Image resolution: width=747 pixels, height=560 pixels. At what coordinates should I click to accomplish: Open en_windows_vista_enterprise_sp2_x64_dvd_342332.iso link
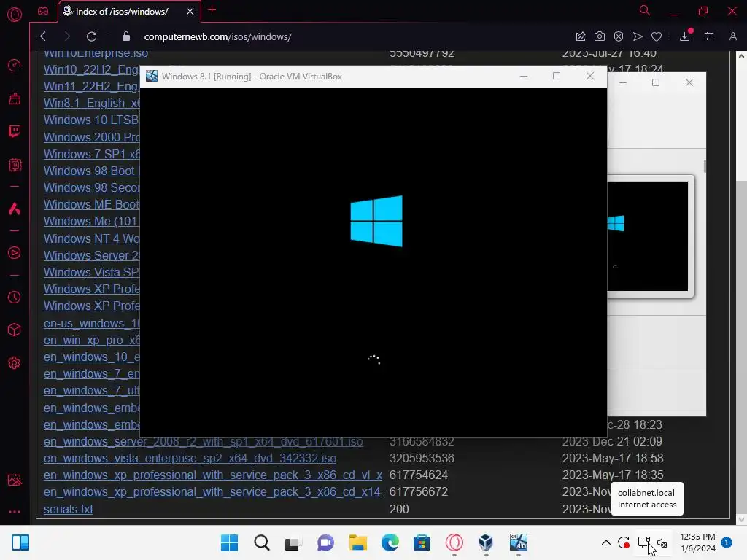[x=190, y=458]
